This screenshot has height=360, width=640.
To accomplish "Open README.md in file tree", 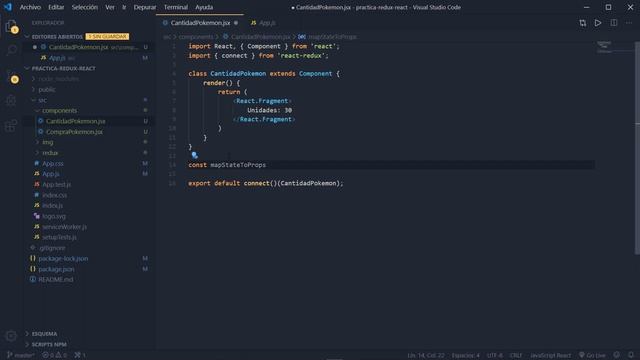I will [56, 280].
